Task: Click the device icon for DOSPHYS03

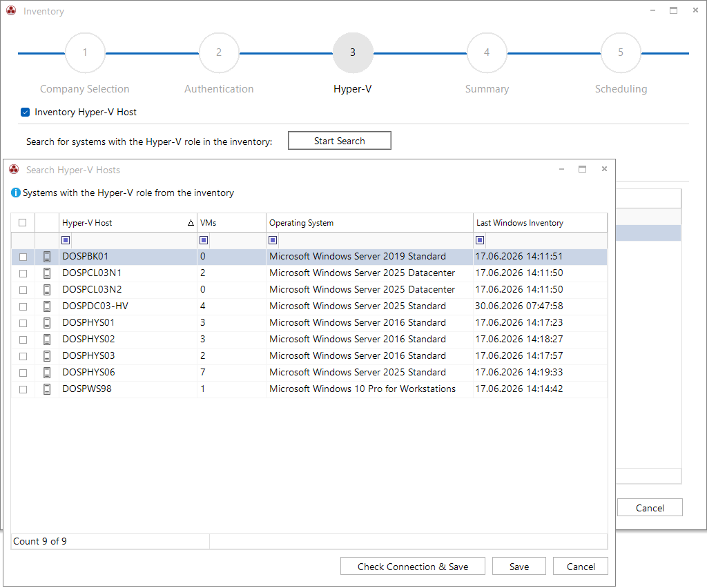Action: pos(47,356)
